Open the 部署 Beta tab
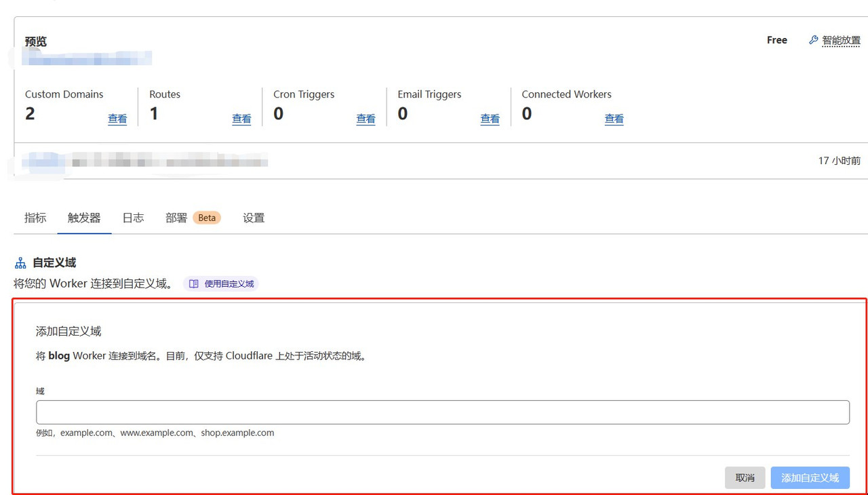The height and width of the screenshot is (495, 868). pyautogui.click(x=193, y=218)
